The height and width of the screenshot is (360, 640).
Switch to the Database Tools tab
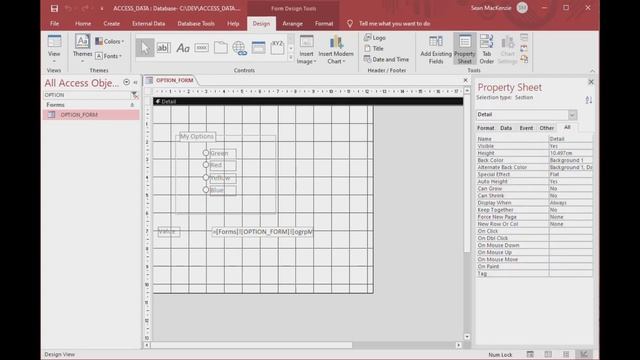196,24
